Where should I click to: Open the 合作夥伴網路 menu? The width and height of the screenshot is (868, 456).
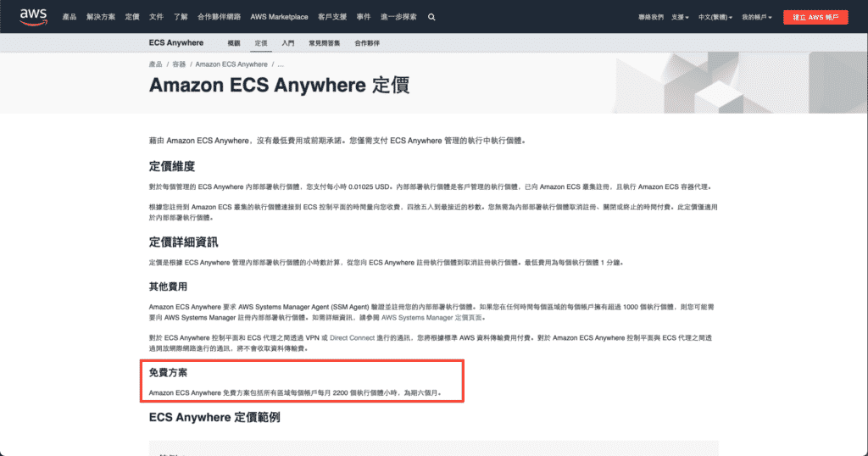220,17
